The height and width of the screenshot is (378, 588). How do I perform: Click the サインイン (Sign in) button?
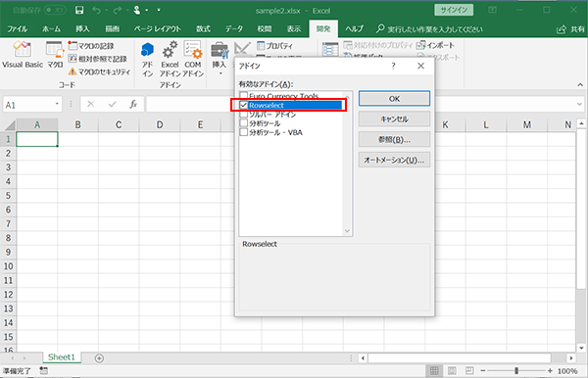tap(454, 10)
